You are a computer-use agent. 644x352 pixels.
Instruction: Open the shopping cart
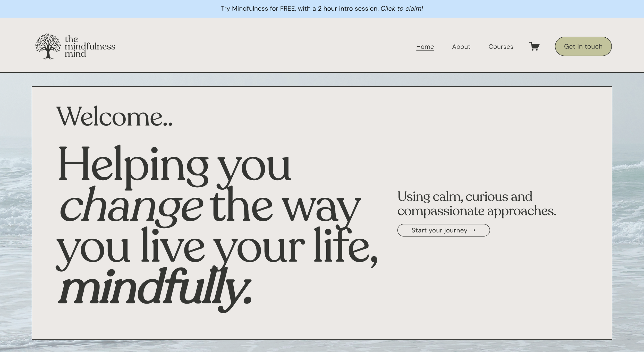click(x=534, y=46)
